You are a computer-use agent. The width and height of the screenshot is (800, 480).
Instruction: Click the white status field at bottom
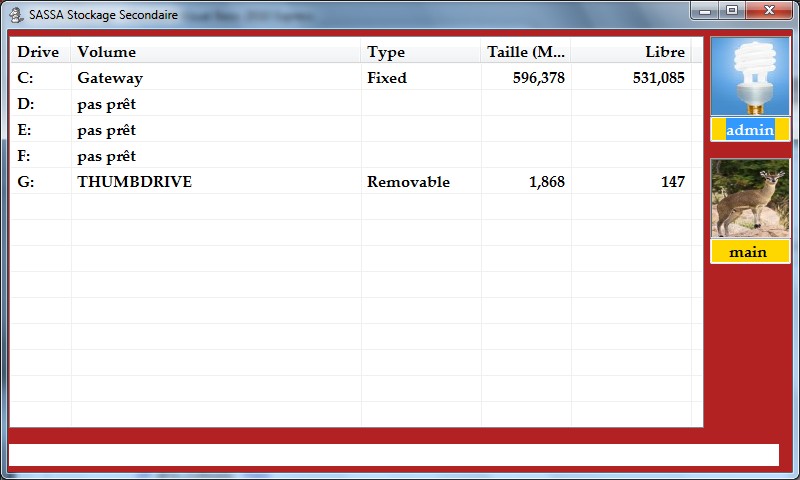[x=393, y=455]
